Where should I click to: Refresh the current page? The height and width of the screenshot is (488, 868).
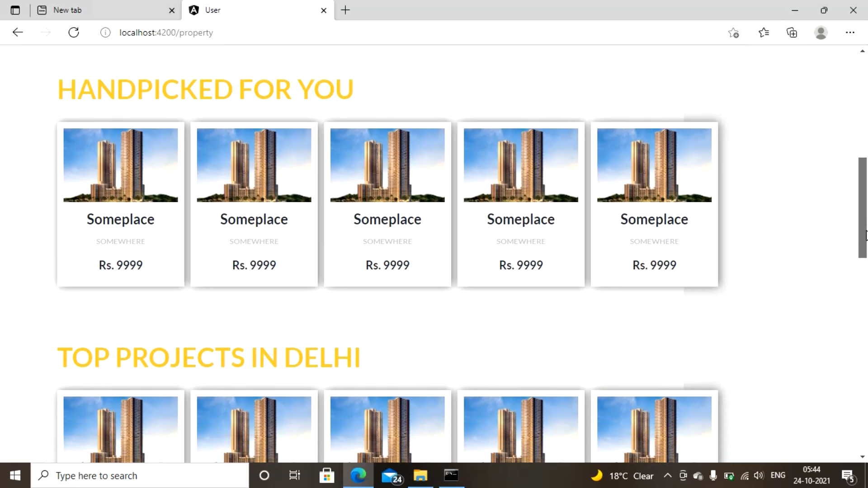pyautogui.click(x=74, y=33)
